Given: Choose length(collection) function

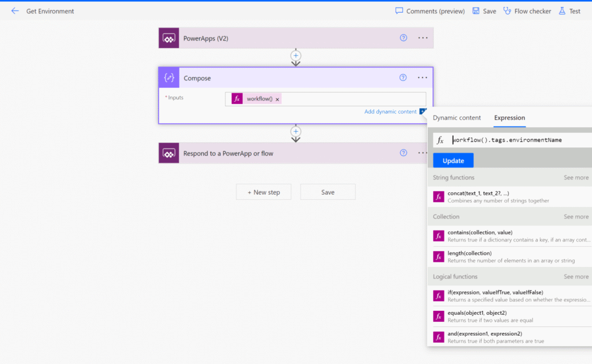Looking at the screenshot, I should 510,257.
